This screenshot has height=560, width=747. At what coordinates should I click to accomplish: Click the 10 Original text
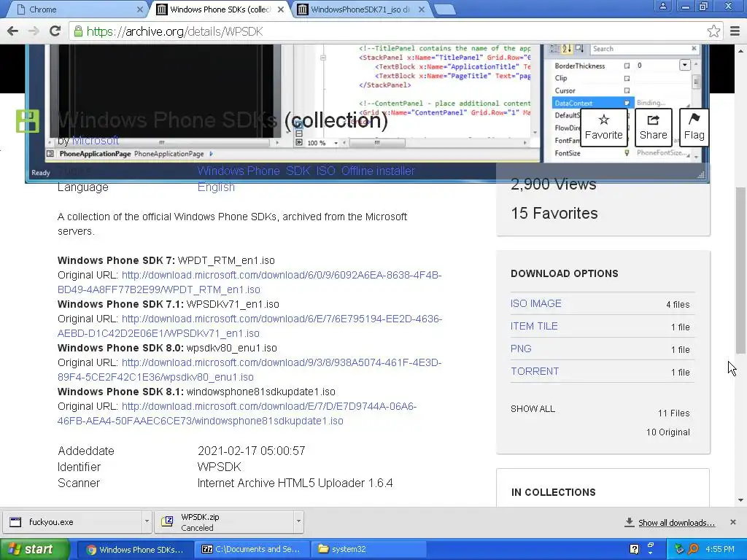click(668, 432)
